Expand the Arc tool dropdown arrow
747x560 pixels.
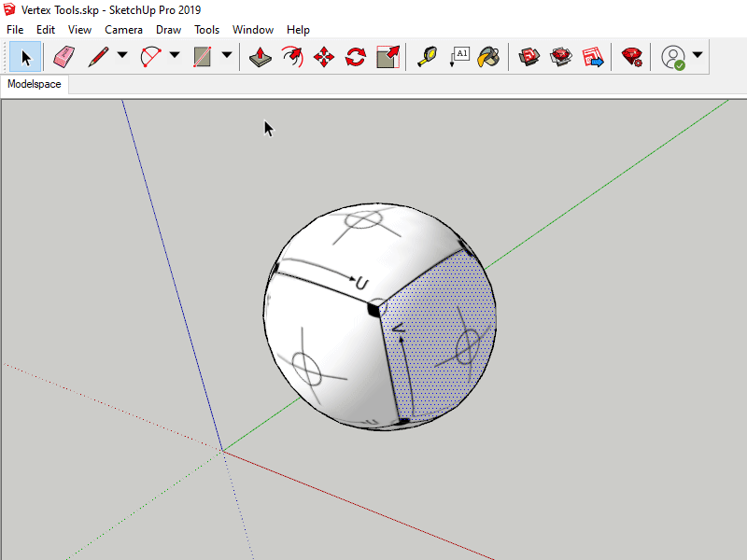tap(175, 57)
